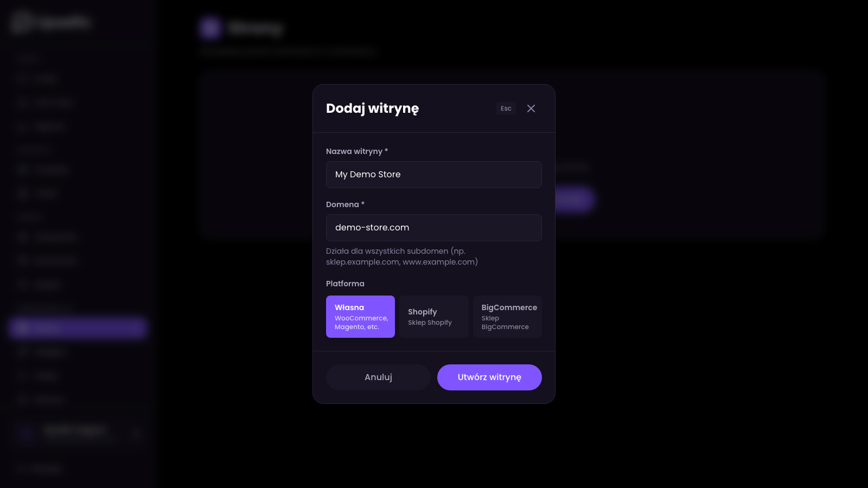868x488 pixels.
Task: Cancel the dialog with Anuluj
Action: 378,377
